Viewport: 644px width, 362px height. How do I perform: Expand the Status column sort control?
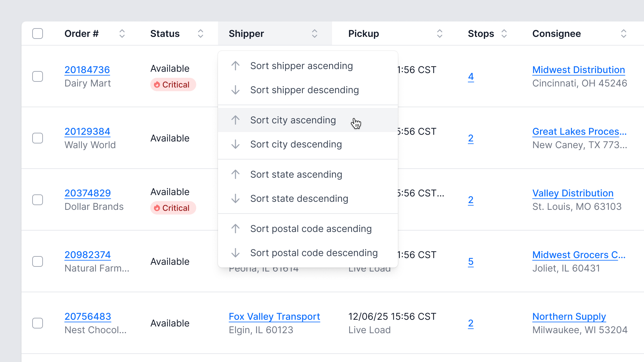point(201,34)
